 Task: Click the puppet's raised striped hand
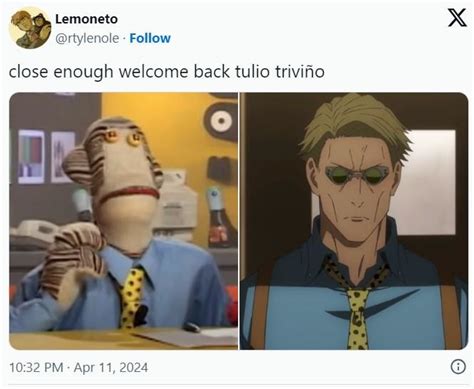75,257
